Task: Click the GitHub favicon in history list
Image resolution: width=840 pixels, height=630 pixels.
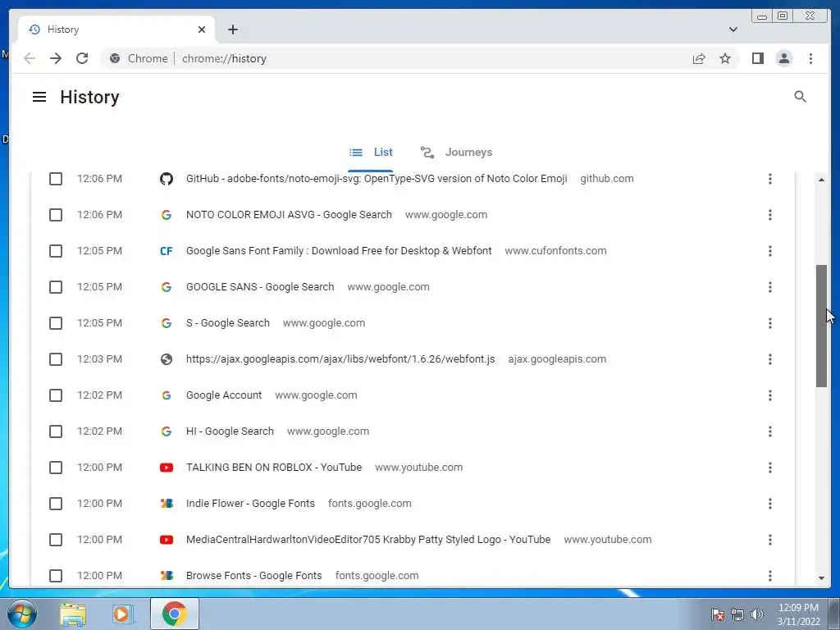Action: (x=167, y=178)
